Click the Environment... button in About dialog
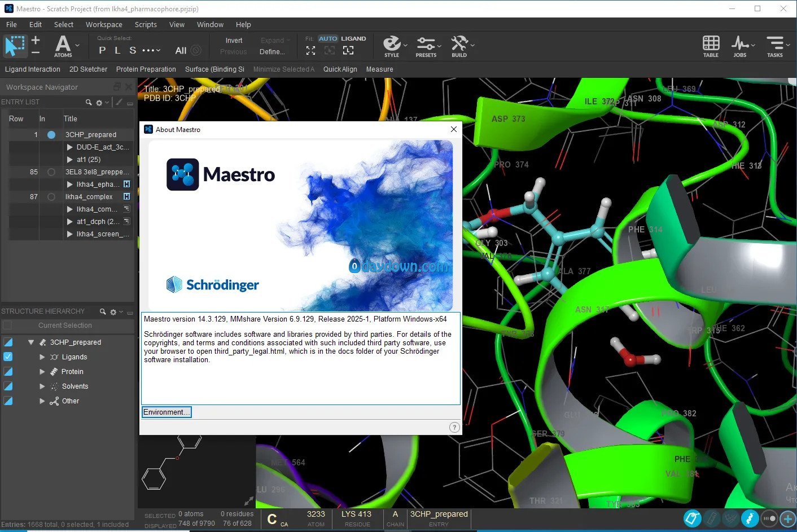Viewport: 797px width, 532px height. [x=167, y=412]
